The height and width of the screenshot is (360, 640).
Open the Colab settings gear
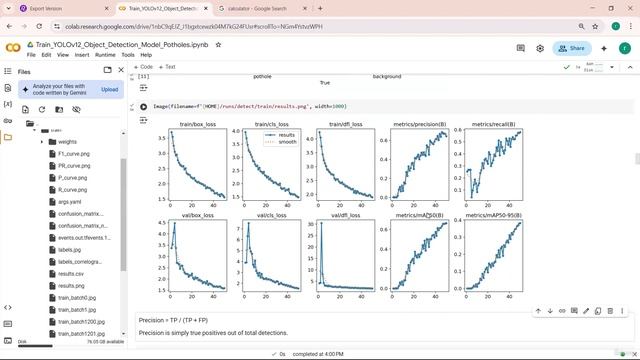540,49
